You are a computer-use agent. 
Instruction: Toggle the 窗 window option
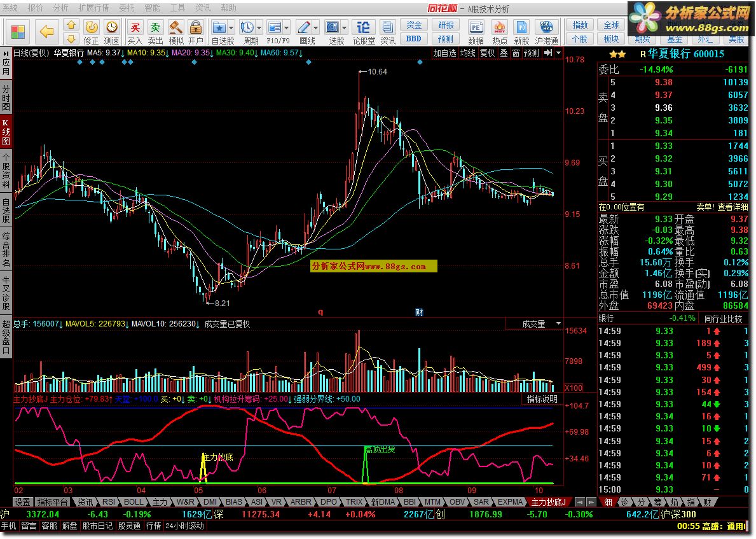(x=516, y=53)
